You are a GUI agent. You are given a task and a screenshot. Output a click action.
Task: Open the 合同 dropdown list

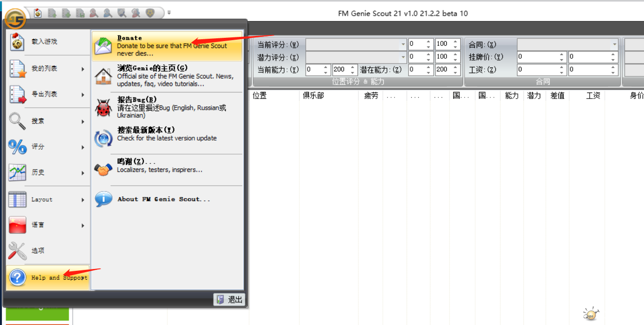pyautogui.click(x=615, y=44)
